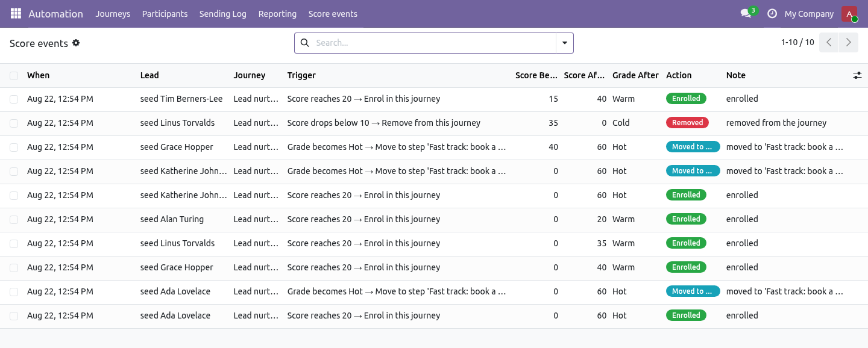Click the Warm grade in Tim Berners-Lee row
This screenshot has height=348, width=868.
pos(623,99)
